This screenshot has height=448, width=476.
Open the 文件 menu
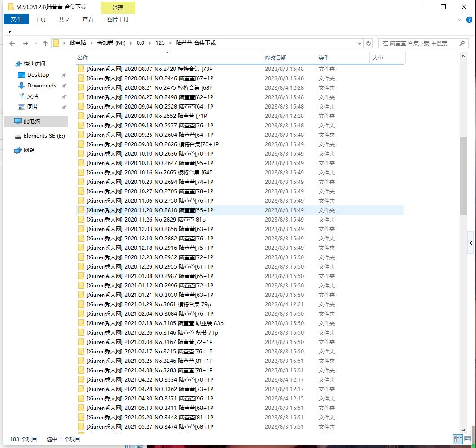click(x=16, y=19)
